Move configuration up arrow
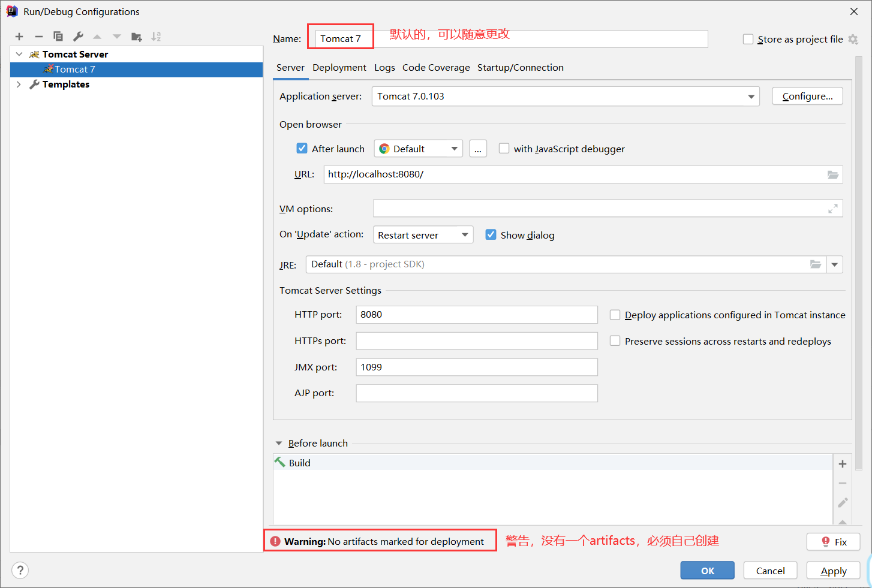The width and height of the screenshot is (872, 588). click(x=97, y=37)
